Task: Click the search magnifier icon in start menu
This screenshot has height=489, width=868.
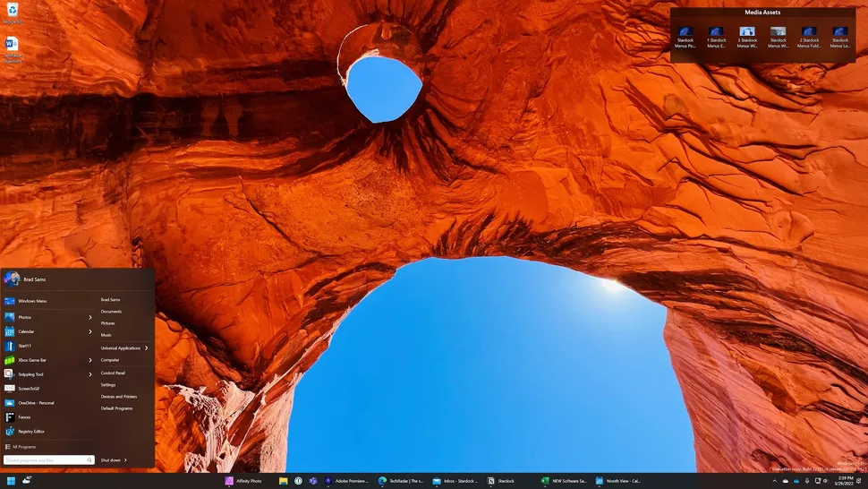Action: [x=89, y=460]
